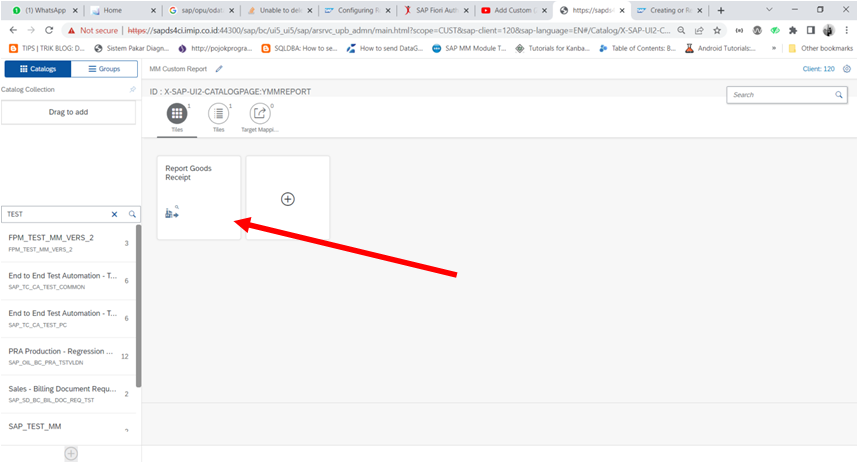Select the Sales - Billing Document Requ... catalog

68,394
